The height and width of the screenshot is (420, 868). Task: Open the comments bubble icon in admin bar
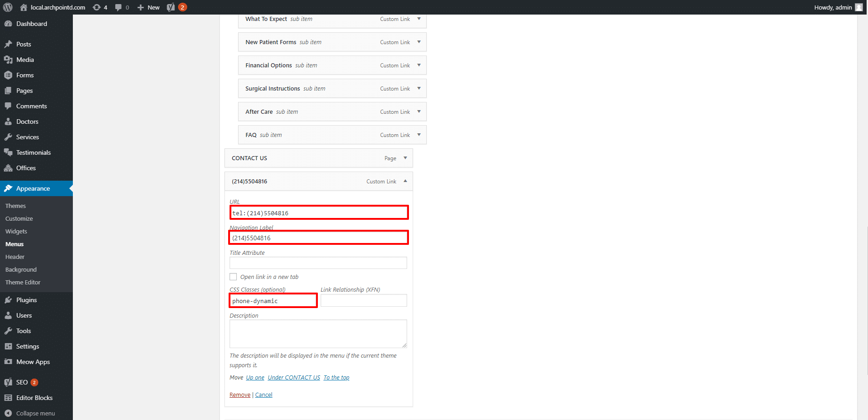tap(118, 7)
